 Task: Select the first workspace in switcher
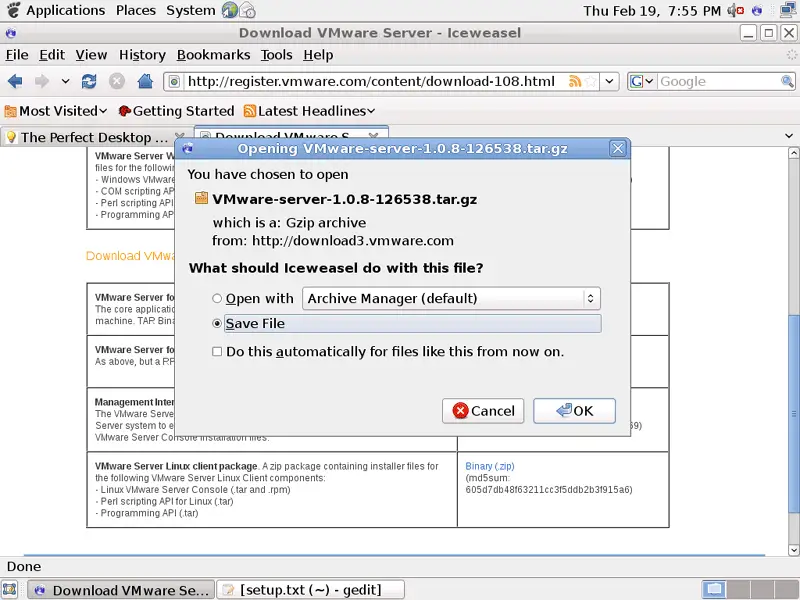point(714,590)
